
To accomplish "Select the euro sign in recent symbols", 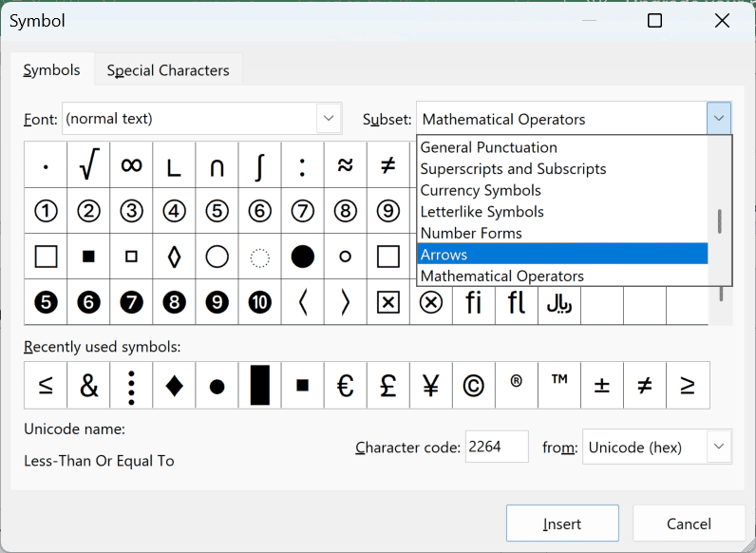I will tap(345, 385).
